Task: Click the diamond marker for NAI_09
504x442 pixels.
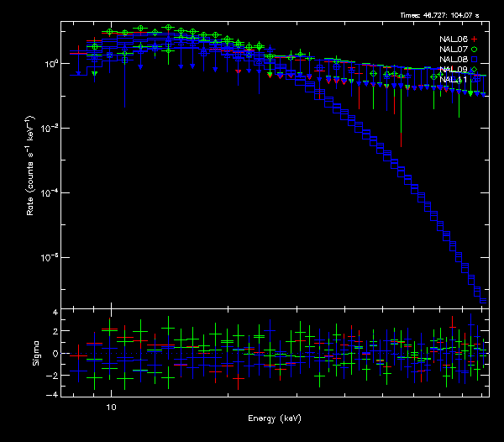Action: pos(474,70)
